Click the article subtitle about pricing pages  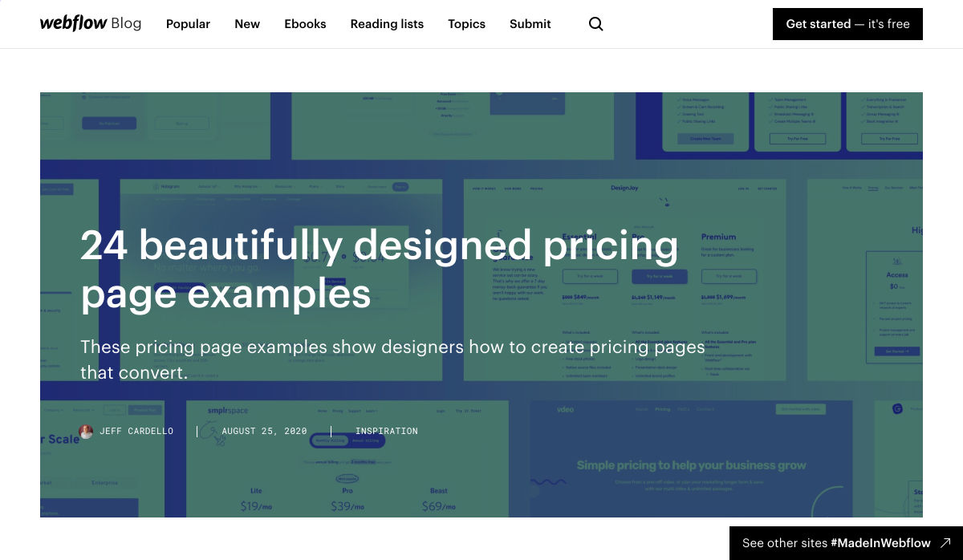click(392, 359)
